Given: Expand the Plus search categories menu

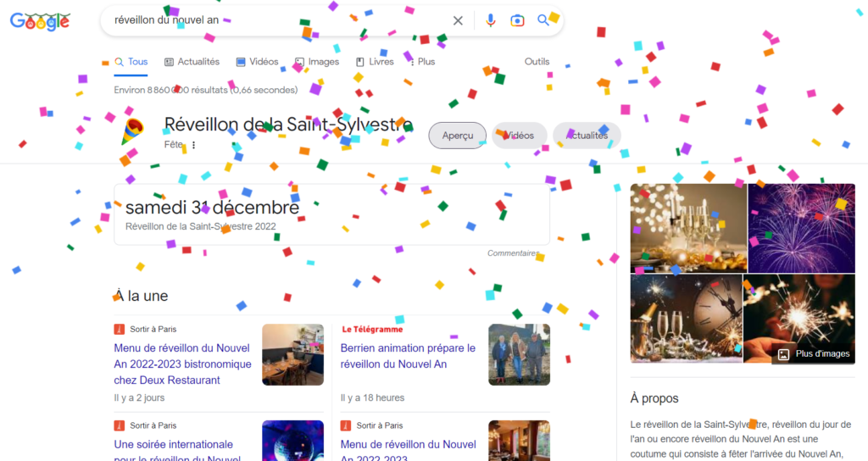Looking at the screenshot, I should [422, 61].
